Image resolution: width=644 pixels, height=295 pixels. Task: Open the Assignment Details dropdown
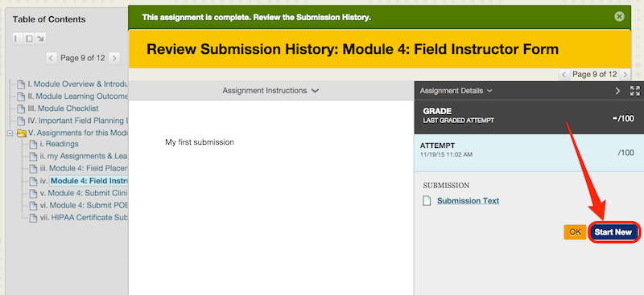click(x=456, y=91)
